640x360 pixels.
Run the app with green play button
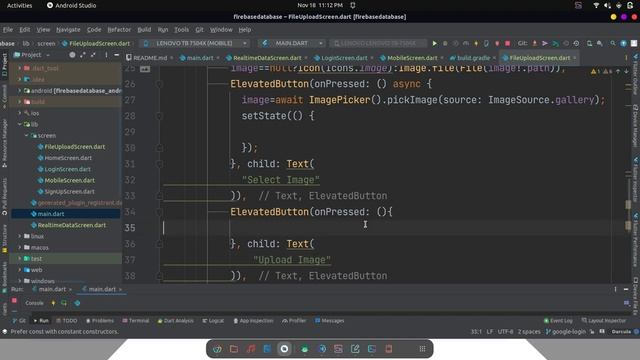(434, 43)
